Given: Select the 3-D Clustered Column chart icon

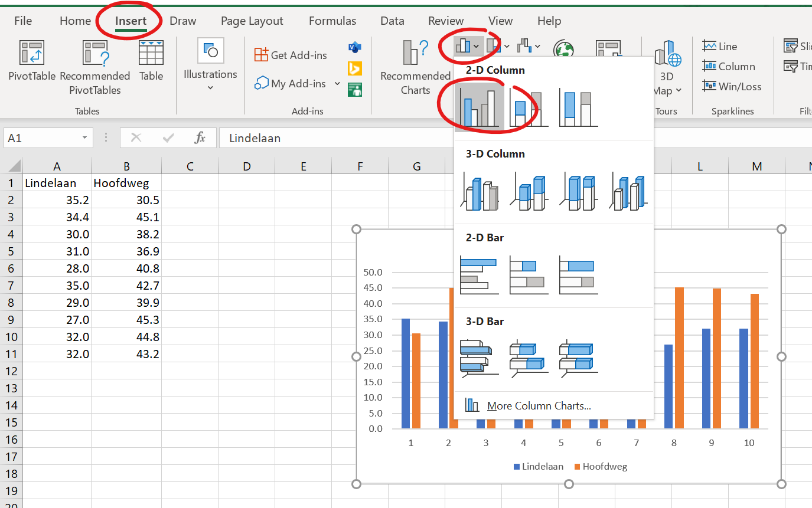Looking at the screenshot, I should tap(479, 192).
